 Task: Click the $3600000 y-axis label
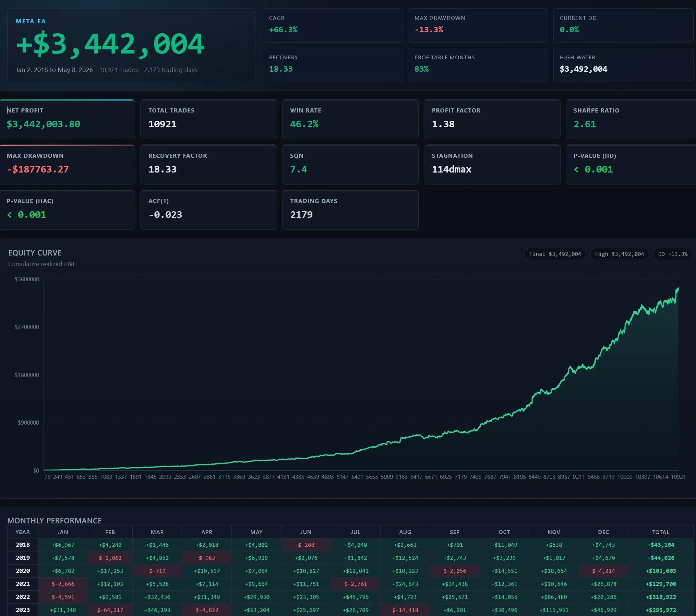27,279
